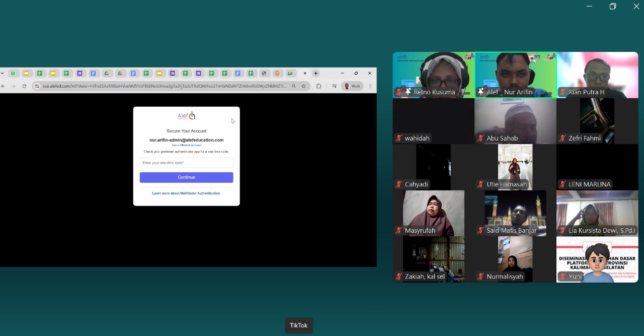Select Masyrufah's participant video tile

434,213
